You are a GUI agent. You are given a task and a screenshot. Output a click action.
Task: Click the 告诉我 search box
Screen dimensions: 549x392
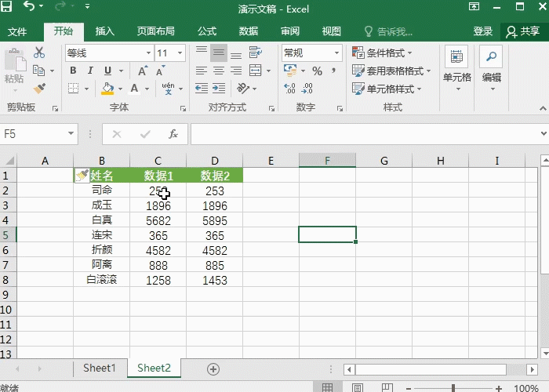click(x=389, y=32)
